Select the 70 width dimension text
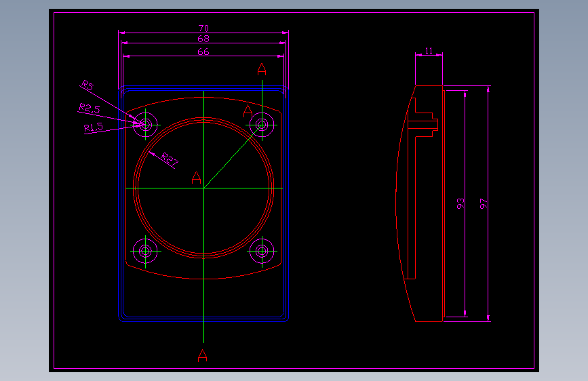 [x=203, y=28]
